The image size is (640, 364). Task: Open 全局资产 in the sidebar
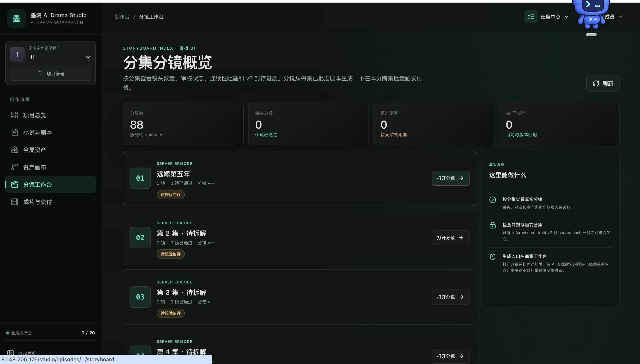51,150
